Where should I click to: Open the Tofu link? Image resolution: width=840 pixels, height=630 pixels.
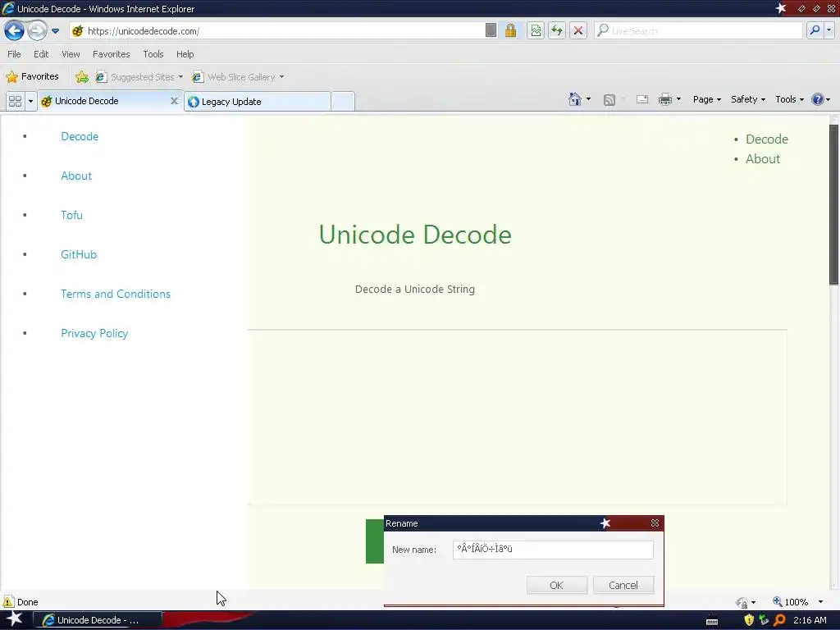[72, 215]
